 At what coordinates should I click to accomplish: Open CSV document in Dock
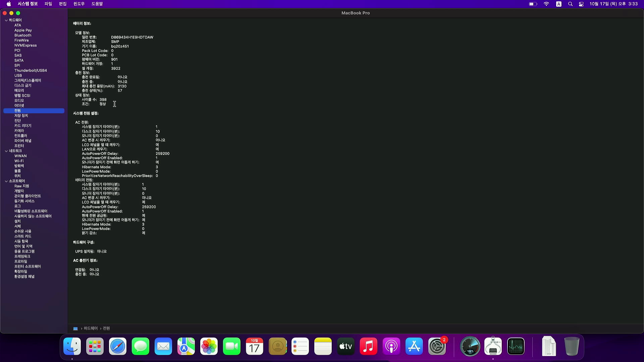pyautogui.click(x=549, y=346)
